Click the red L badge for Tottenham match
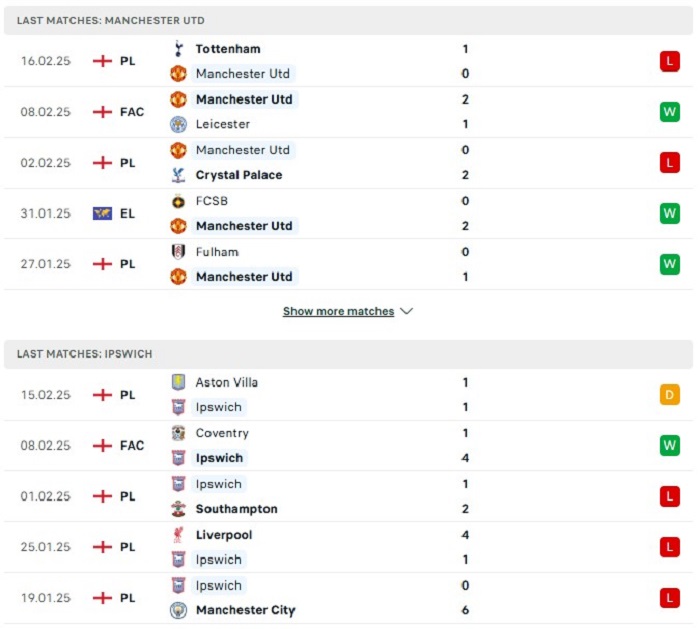This screenshot has width=700, height=629. [670, 61]
